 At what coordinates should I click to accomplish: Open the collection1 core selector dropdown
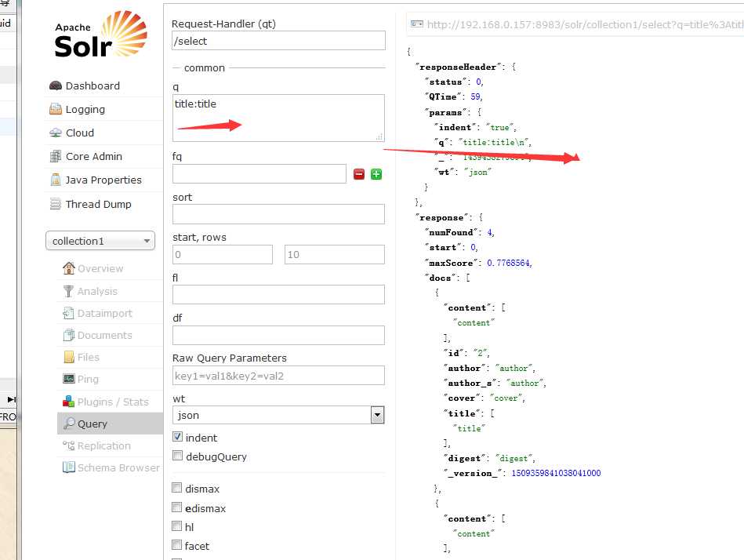pyautogui.click(x=100, y=241)
